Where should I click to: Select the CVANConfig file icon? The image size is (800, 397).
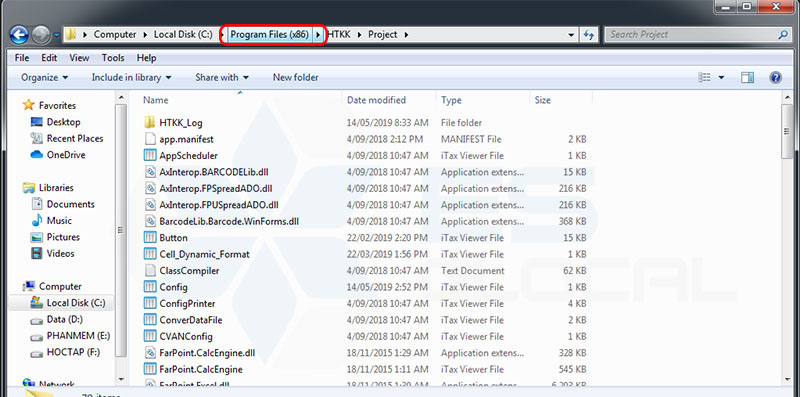149,336
